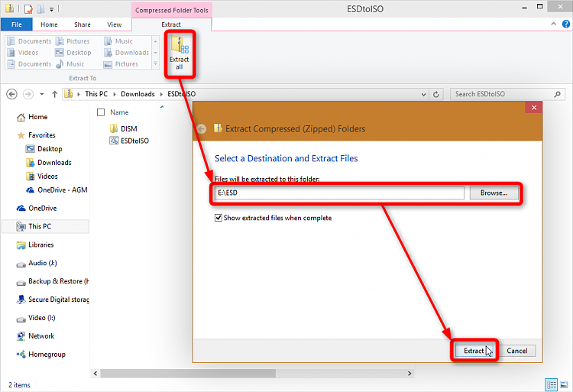
Task: Toggle Show extracted files when complete
Action: pyautogui.click(x=219, y=218)
